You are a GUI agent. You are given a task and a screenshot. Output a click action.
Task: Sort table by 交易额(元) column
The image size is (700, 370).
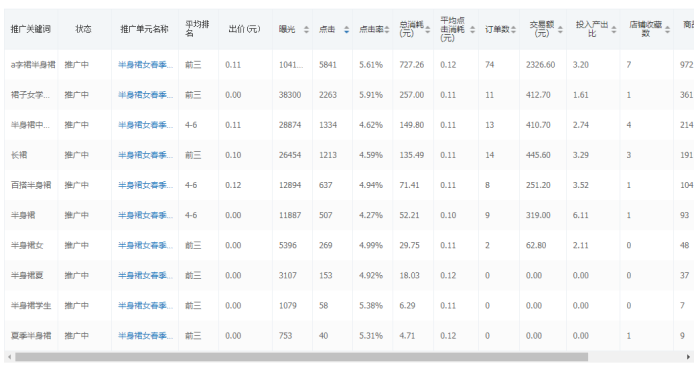pos(560,29)
